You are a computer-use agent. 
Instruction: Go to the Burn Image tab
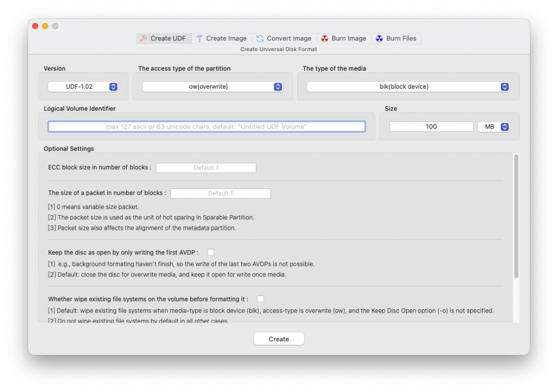[x=344, y=39]
